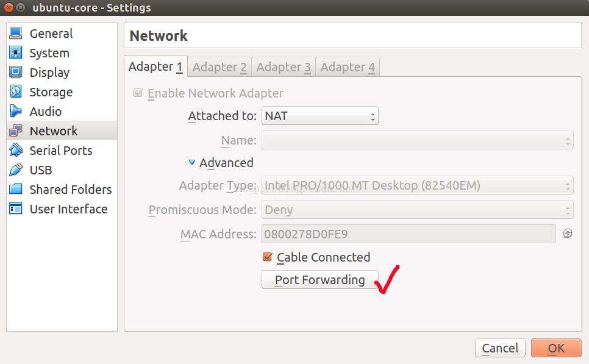Toggle Enable Network Adapter checkbox
The height and width of the screenshot is (364, 589).
coord(138,93)
